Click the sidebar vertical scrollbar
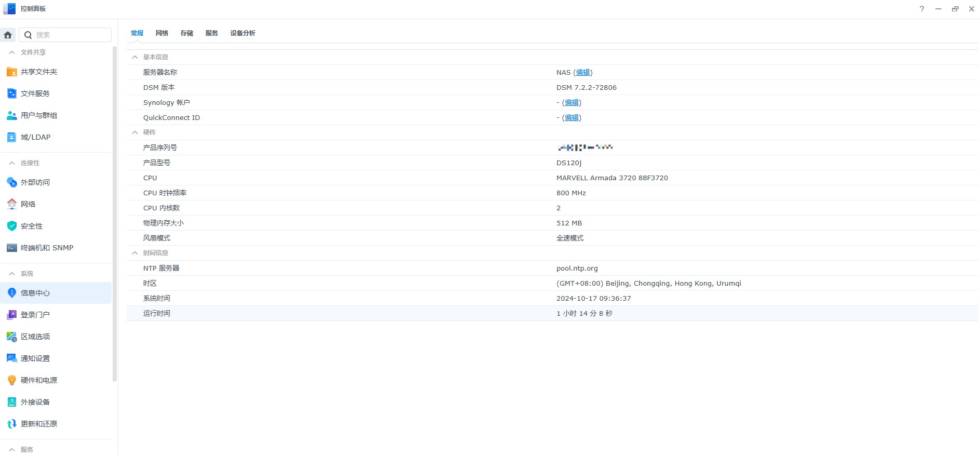Viewport: 980px width, 455px height. [x=115, y=214]
